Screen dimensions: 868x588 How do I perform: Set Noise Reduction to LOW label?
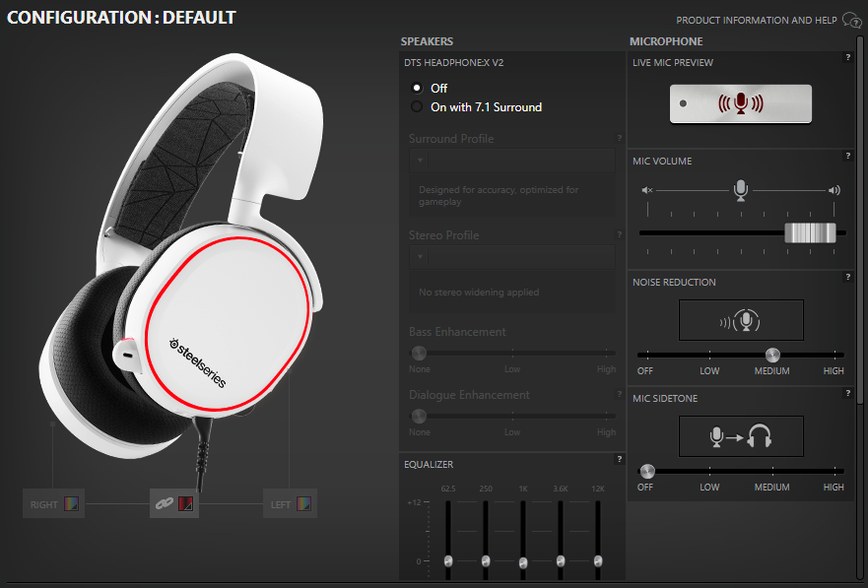click(x=709, y=371)
